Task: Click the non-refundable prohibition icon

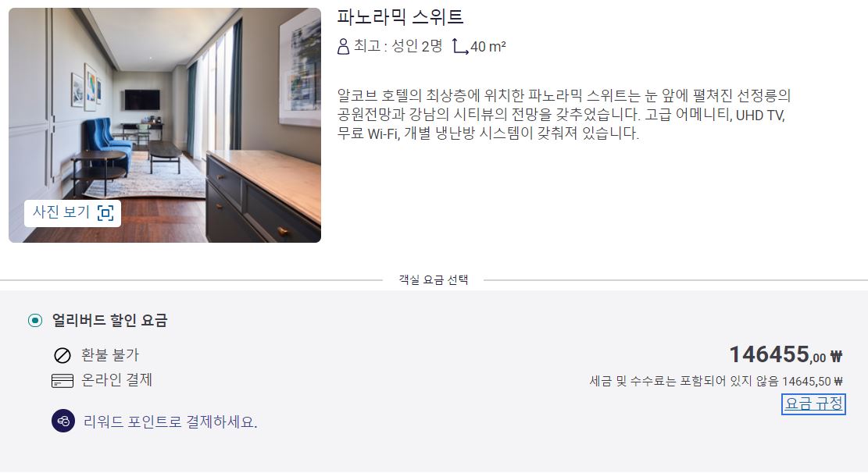Action: (x=62, y=355)
